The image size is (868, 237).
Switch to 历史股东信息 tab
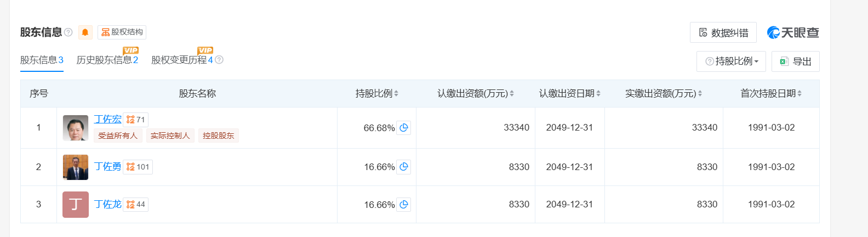[107, 60]
